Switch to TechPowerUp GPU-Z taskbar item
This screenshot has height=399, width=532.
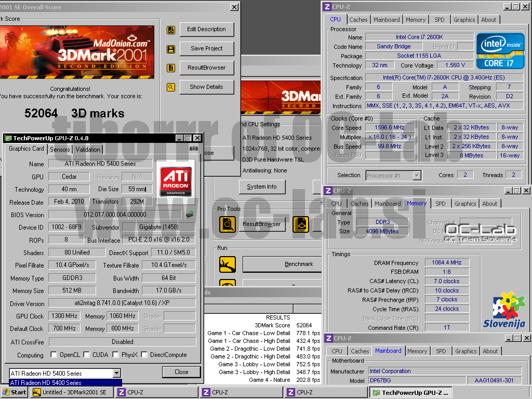pos(410,393)
